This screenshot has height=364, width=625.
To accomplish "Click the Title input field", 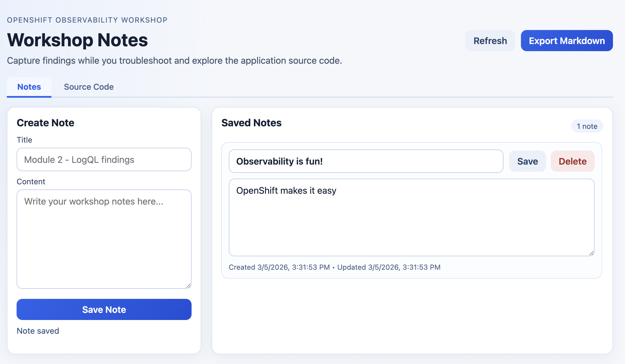I will 104,159.
